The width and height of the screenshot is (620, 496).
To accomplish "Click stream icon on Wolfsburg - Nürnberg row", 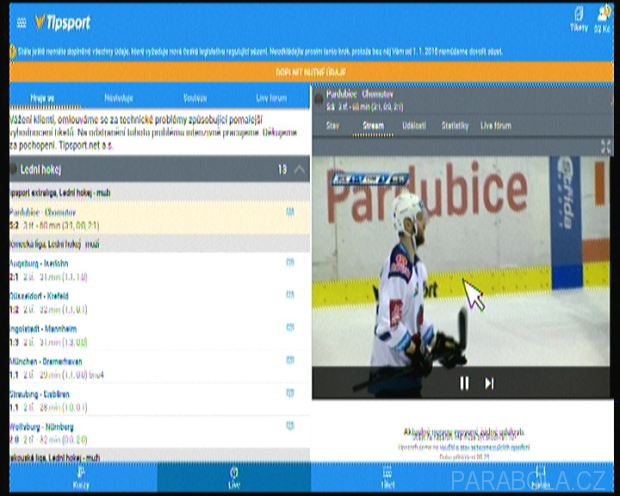I will pyautogui.click(x=290, y=426).
